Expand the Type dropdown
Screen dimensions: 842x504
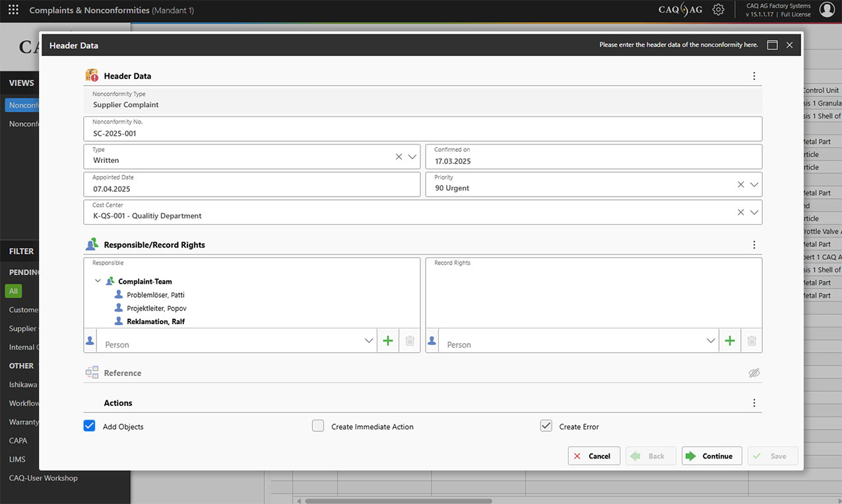point(412,157)
